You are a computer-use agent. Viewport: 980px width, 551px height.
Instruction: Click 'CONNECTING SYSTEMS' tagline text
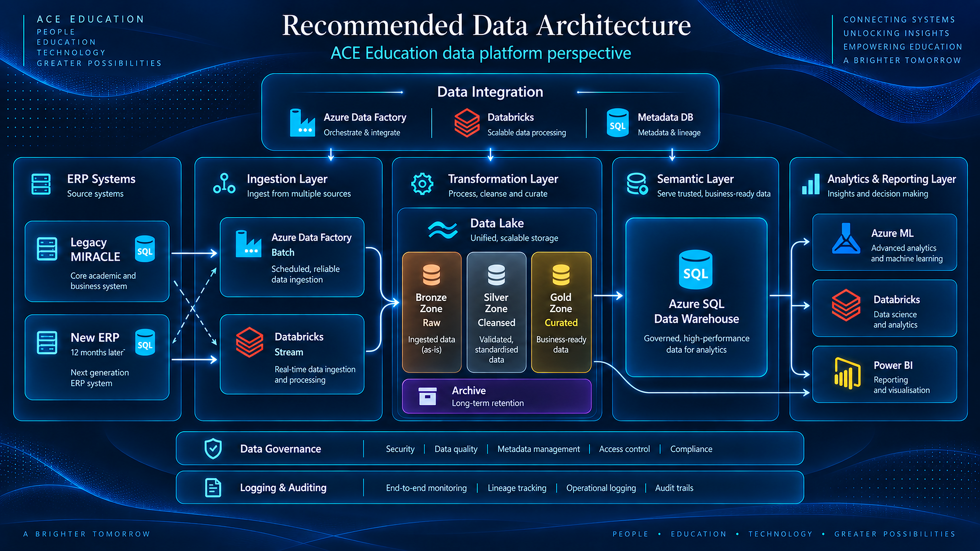[899, 19]
